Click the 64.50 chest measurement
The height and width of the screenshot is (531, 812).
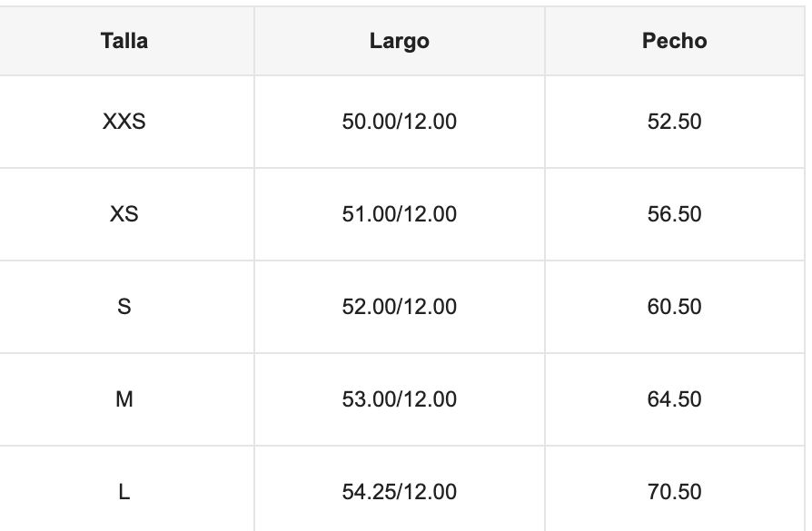pos(674,399)
